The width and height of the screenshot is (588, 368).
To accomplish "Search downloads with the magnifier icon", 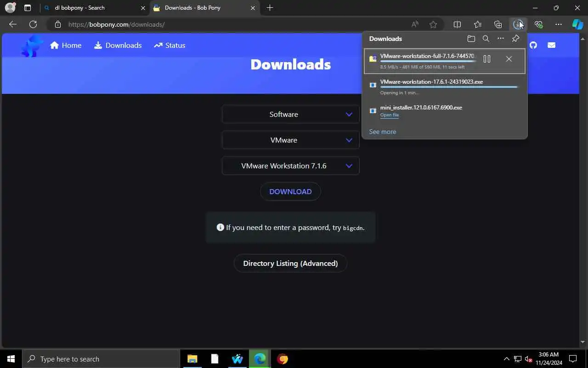I will (x=486, y=39).
